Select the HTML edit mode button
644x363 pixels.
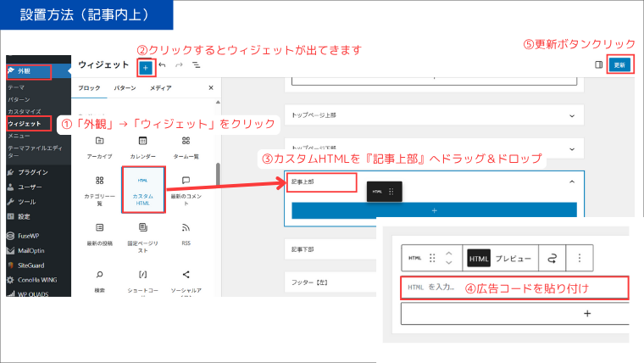(x=479, y=259)
